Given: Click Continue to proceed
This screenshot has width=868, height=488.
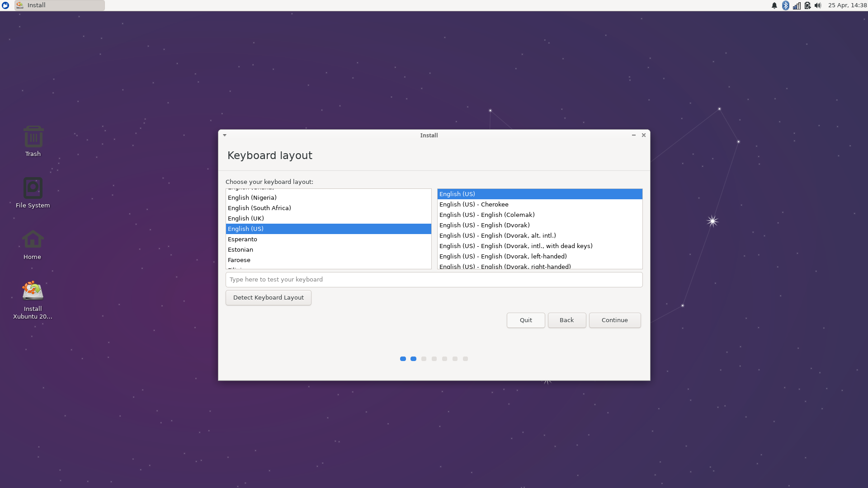Looking at the screenshot, I should 615,320.
